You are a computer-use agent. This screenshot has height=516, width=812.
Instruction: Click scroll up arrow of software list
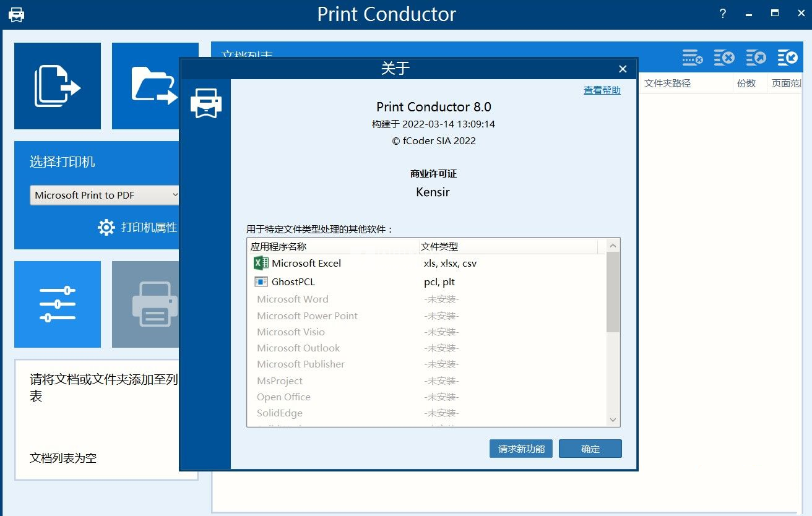tap(613, 246)
